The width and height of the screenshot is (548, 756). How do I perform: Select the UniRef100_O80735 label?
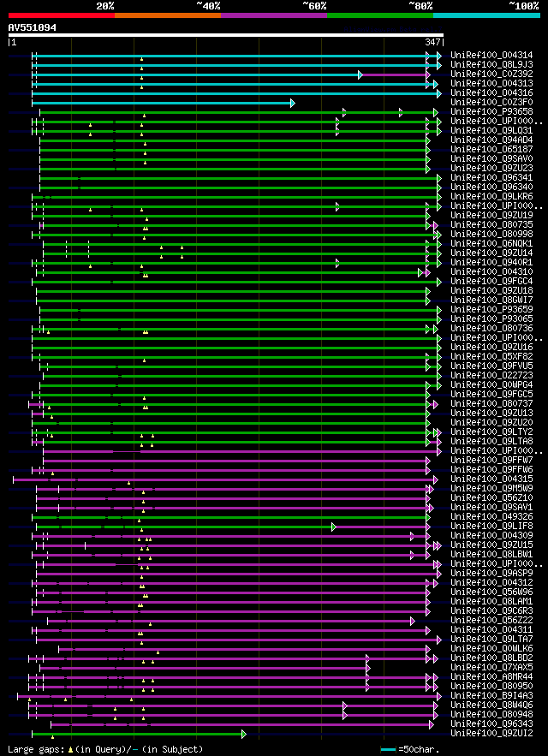click(x=491, y=224)
